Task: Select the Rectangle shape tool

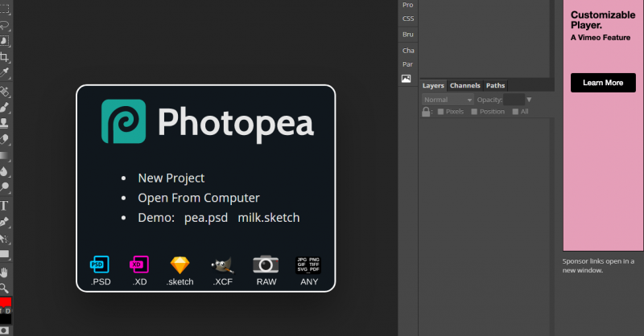Action: point(4,254)
